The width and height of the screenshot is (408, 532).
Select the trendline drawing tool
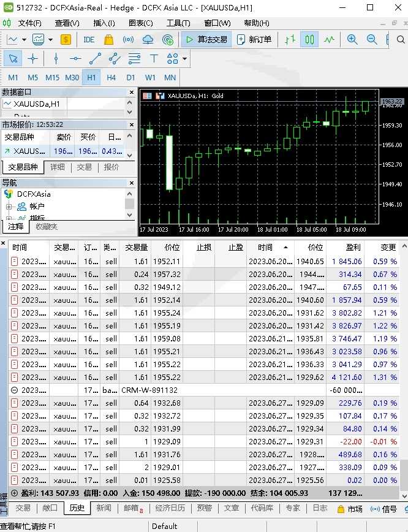point(95,59)
